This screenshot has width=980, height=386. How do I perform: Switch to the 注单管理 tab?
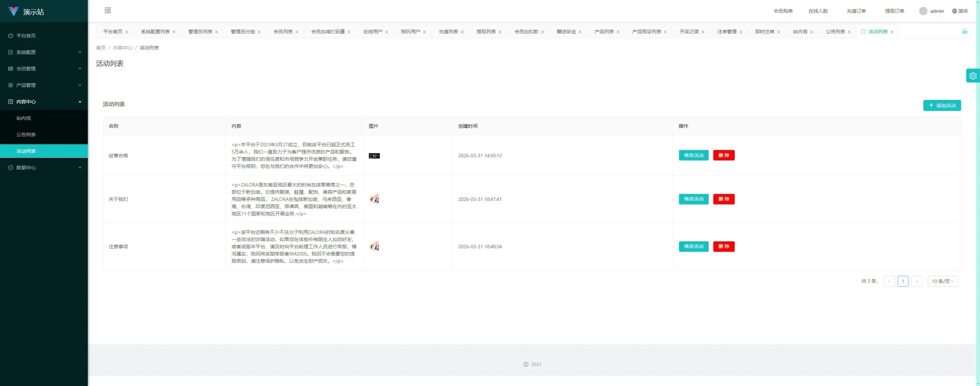tap(727, 32)
